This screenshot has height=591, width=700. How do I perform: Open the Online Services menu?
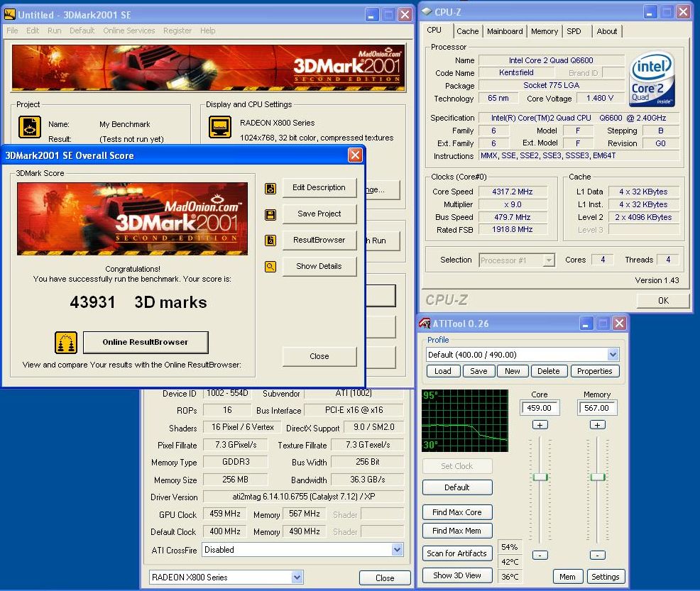pyautogui.click(x=129, y=31)
